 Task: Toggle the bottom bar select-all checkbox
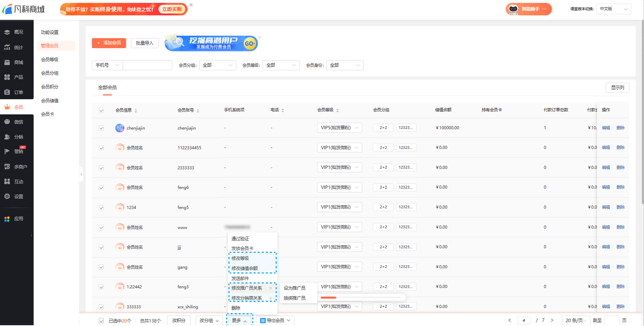point(101,321)
